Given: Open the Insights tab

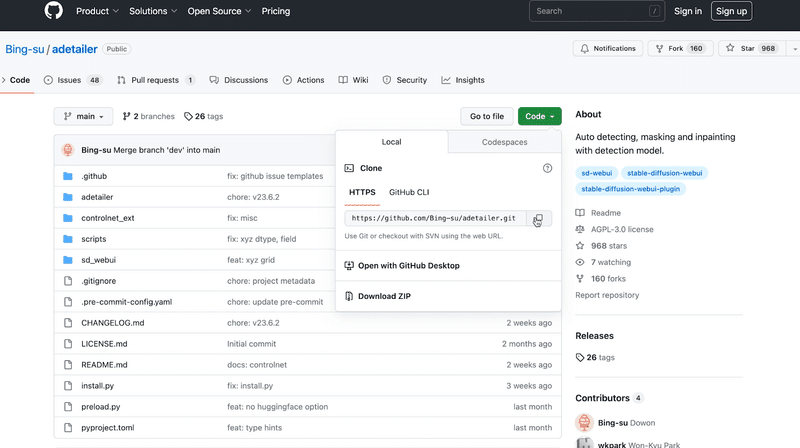Looking at the screenshot, I should (x=463, y=80).
